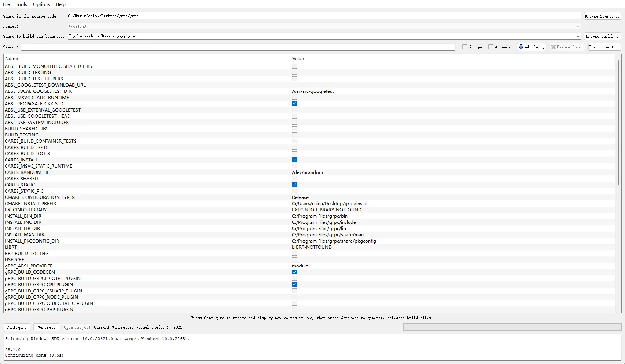Check BUILD_SHARED_LIBS option

tap(294, 129)
